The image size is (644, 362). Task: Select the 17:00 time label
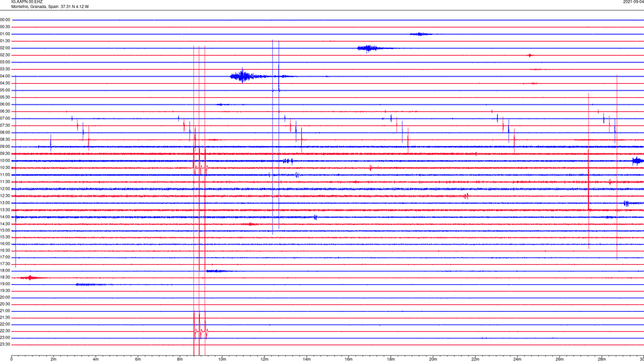[5, 257]
